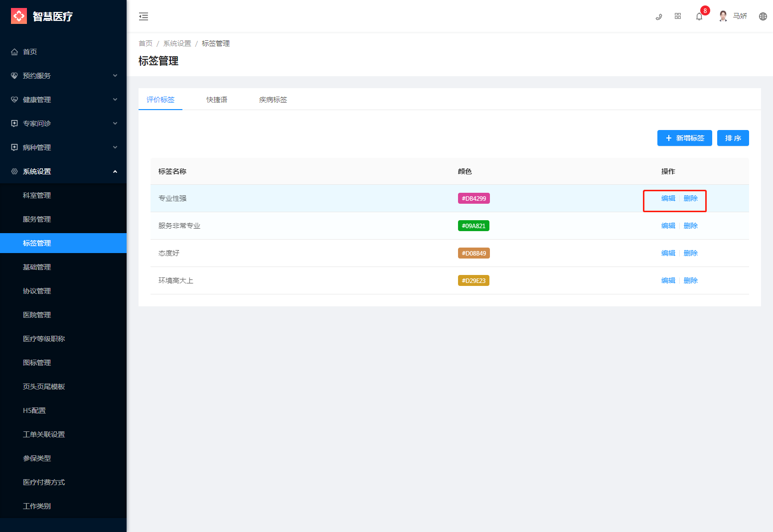
Task: Expand the 健康管理 menu chevron
Action: 115,100
